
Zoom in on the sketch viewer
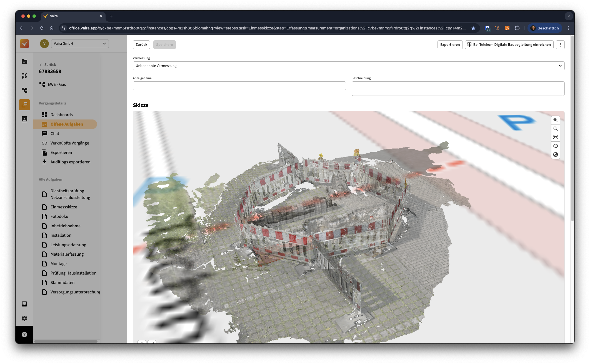pyautogui.click(x=555, y=120)
